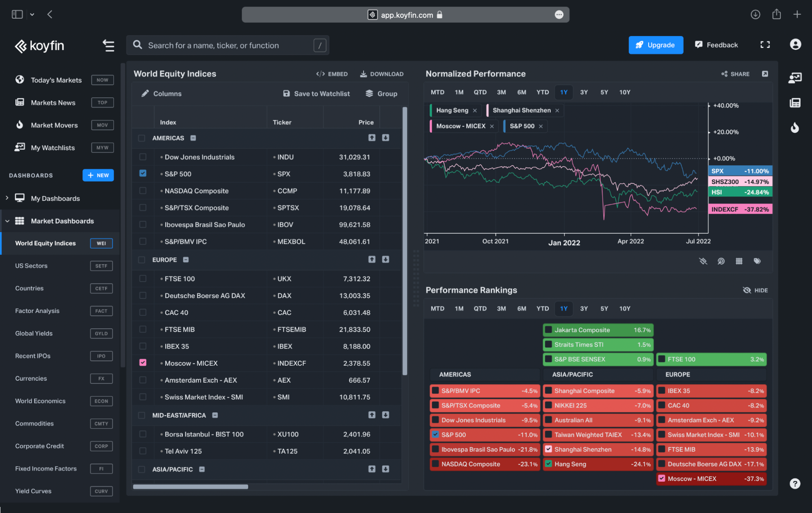Click the search magnifier icon
The width and height of the screenshot is (812, 513).
[138, 45]
